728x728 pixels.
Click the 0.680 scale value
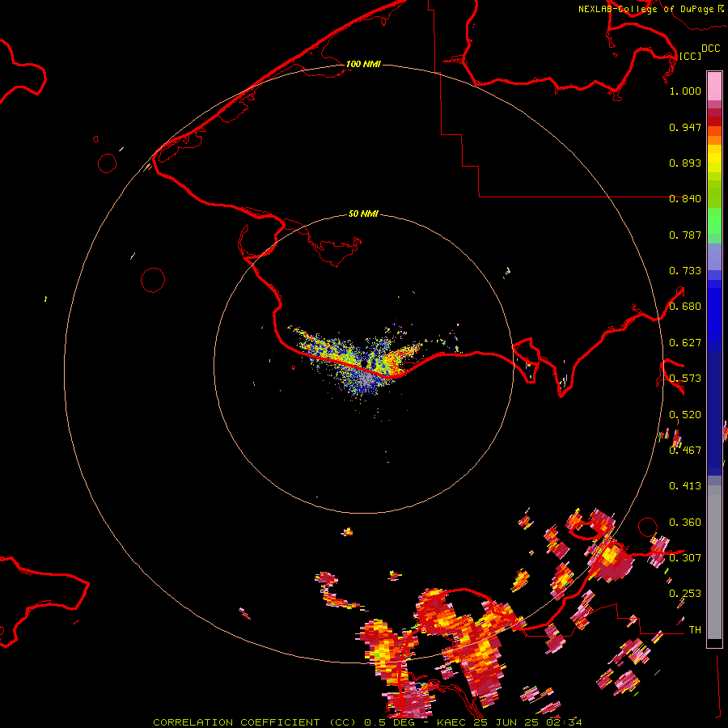coord(685,307)
